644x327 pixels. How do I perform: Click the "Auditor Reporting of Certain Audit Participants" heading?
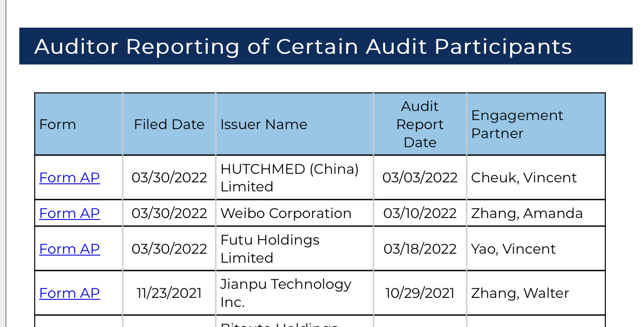click(303, 47)
